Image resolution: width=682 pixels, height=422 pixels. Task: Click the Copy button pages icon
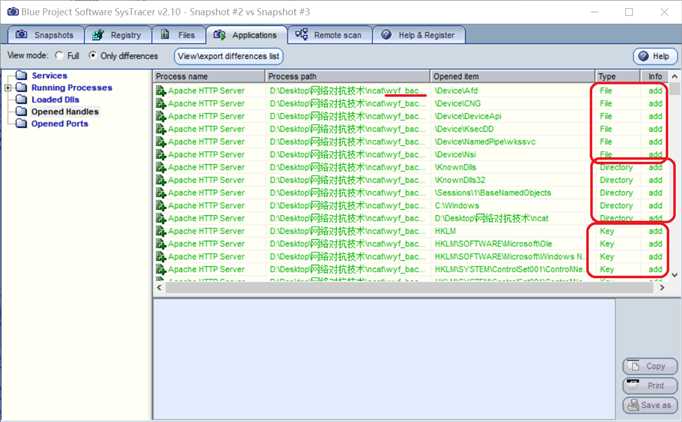pyautogui.click(x=635, y=366)
